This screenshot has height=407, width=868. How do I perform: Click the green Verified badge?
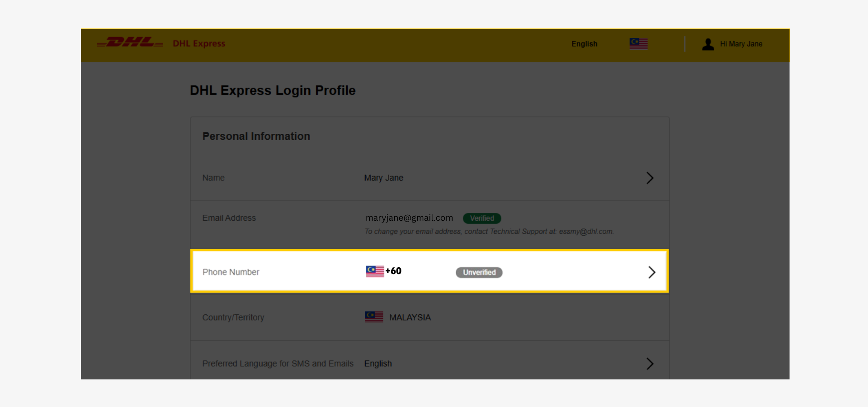point(482,218)
